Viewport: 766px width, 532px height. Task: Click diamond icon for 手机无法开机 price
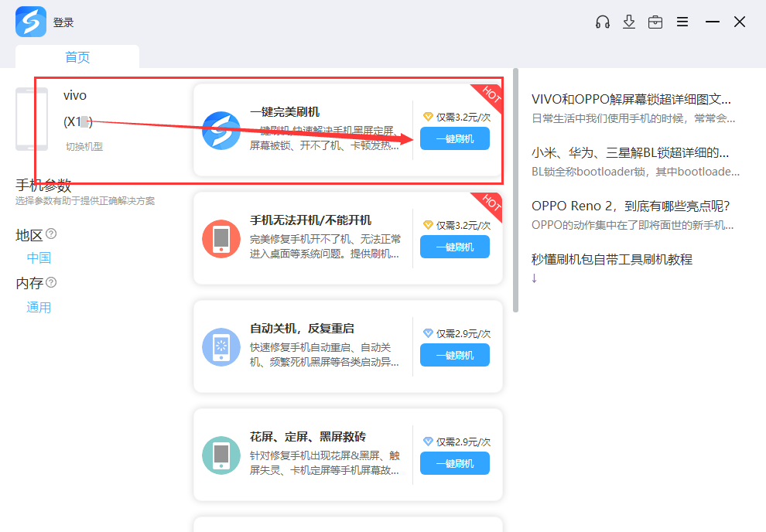(x=428, y=225)
